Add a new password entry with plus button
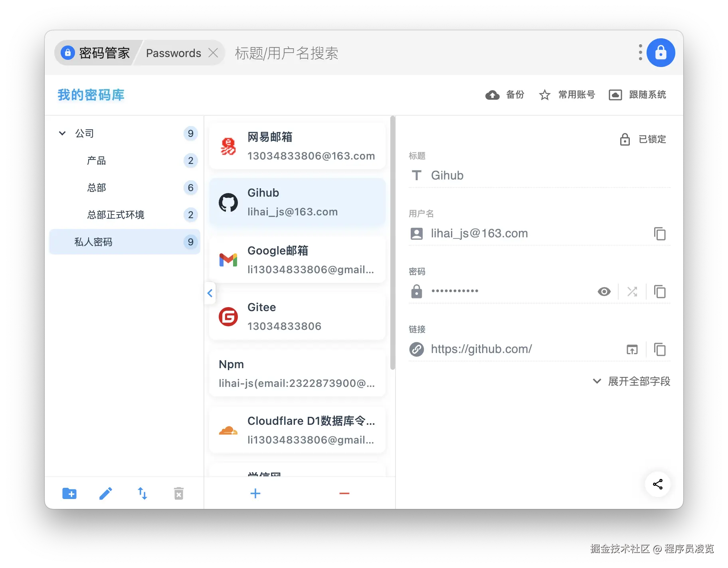 pos(255,493)
